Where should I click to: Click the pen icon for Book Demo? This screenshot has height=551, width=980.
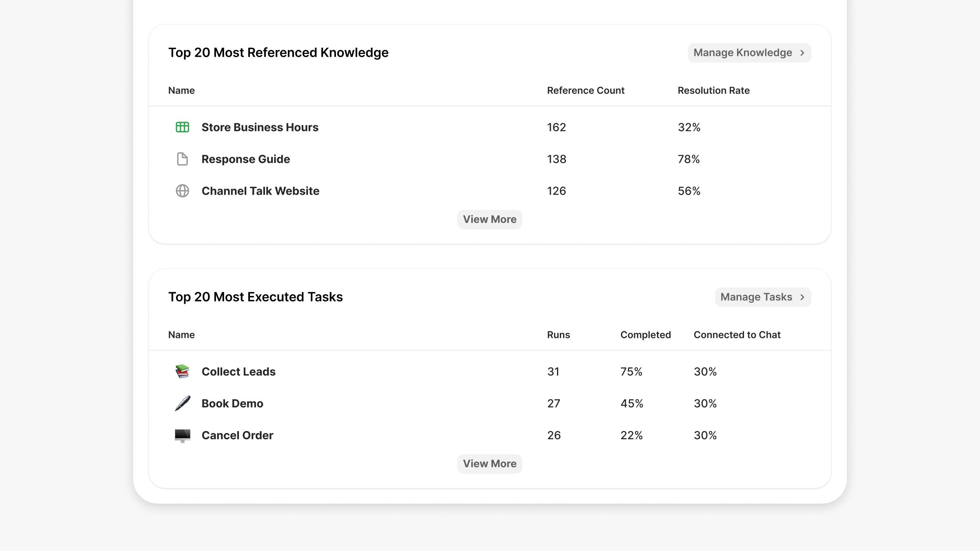[x=182, y=403]
